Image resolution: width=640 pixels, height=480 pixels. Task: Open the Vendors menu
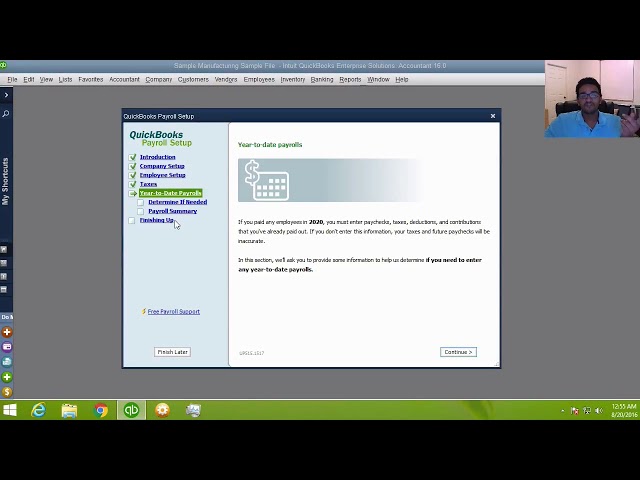pyautogui.click(x=226, y=80)
